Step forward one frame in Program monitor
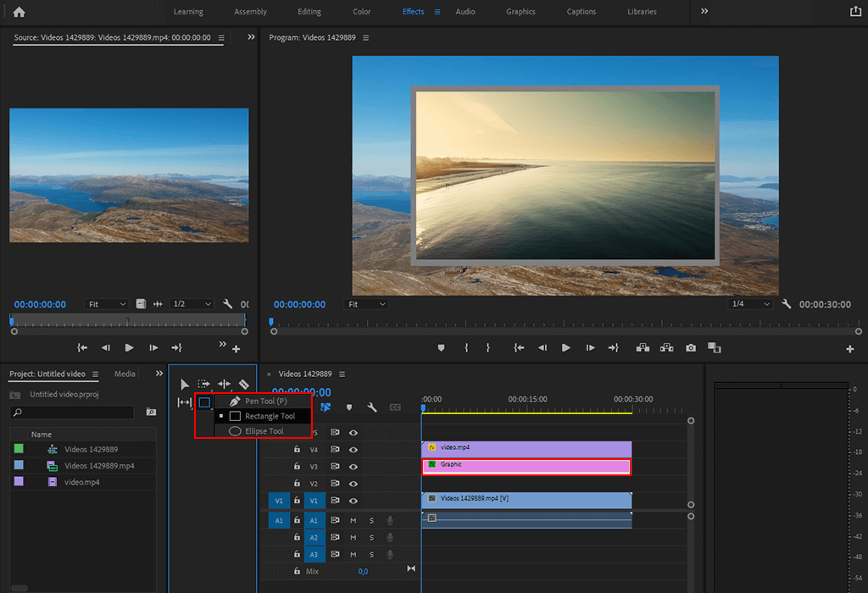 point(590,347)
